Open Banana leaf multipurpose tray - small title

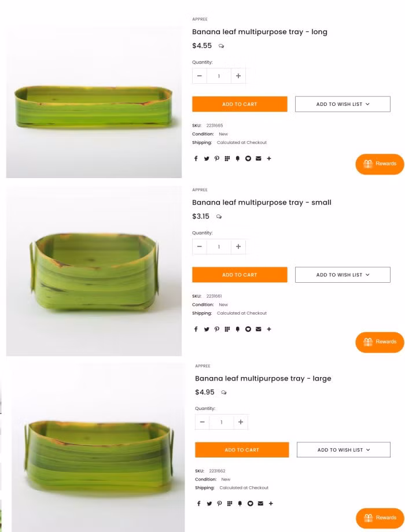[262, 202]
